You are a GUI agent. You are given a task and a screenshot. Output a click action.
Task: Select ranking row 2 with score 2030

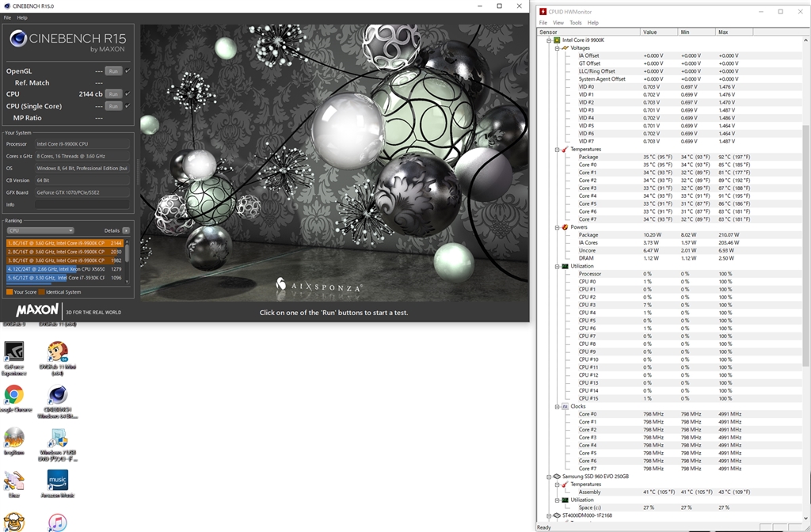coord(65,252)
